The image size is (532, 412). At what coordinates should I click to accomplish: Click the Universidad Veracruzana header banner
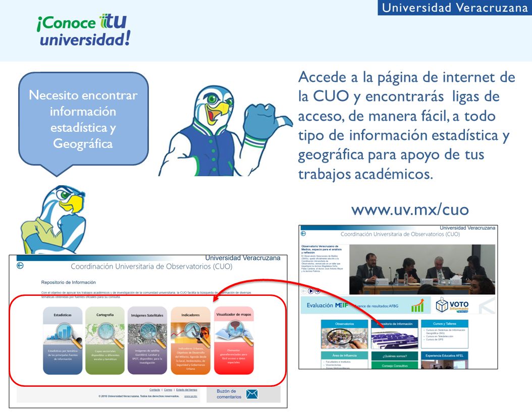click(x=455, y=8)
